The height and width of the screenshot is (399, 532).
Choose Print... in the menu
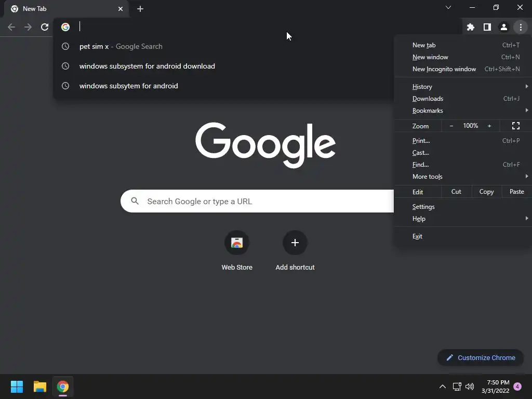463,140
